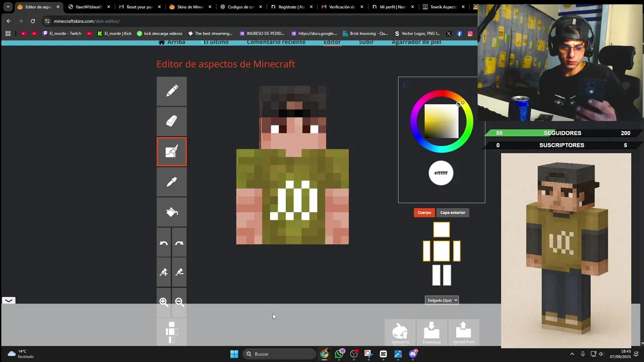The image size is (644, 362).
Task: Click the collapse chevron at left edge
Action: coord(9,301)
